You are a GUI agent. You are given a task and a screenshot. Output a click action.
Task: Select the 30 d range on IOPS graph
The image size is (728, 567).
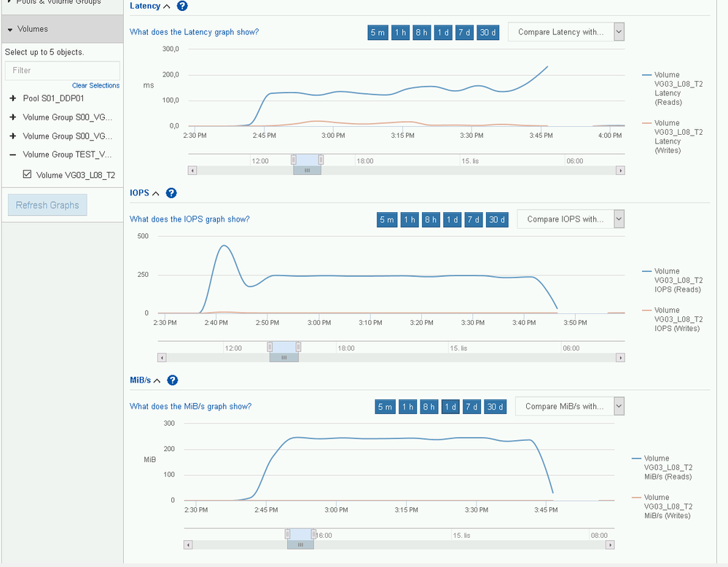[497, 219]
